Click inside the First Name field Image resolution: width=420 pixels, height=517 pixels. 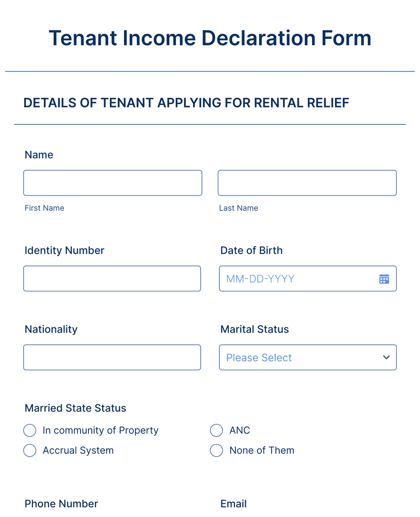point(113,183)
